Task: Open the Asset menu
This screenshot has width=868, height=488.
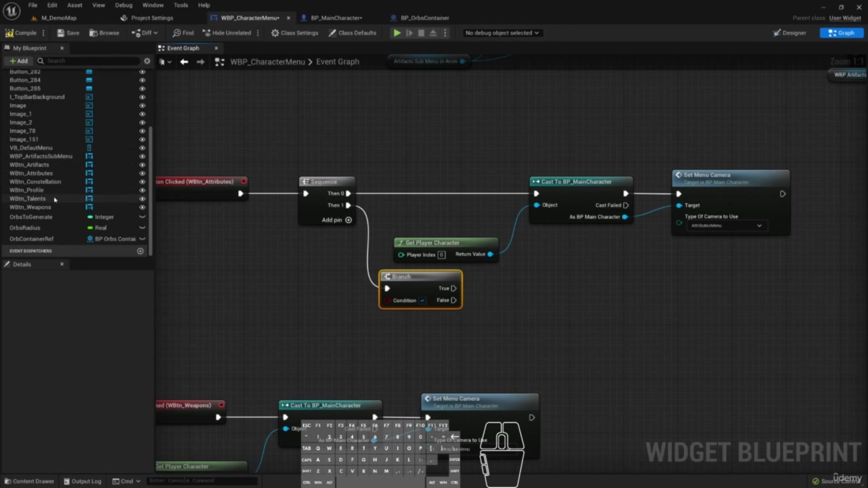Action: click(75, 5)
